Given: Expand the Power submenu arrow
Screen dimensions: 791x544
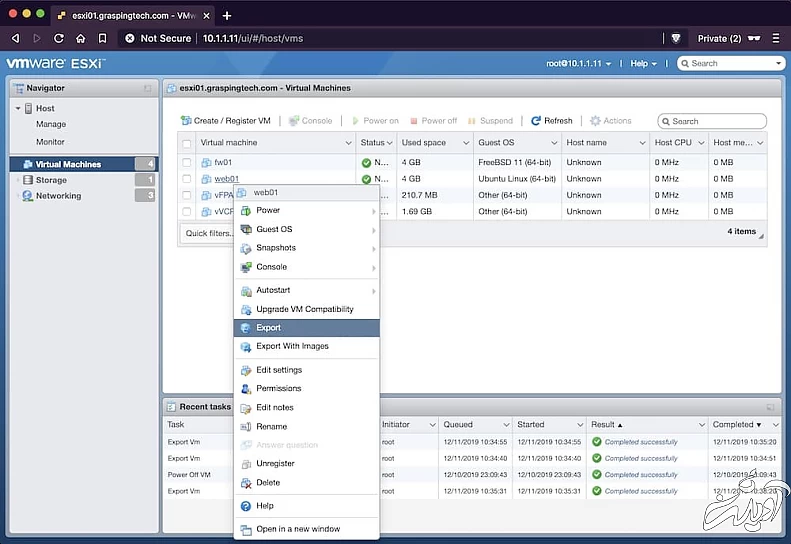Looking at the screenshot, I should coord(374,211).
